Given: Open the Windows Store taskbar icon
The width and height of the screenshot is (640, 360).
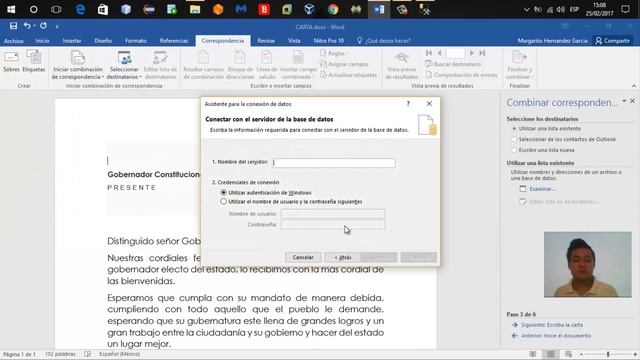Looking at the screenshot, I should coord(103,9).
